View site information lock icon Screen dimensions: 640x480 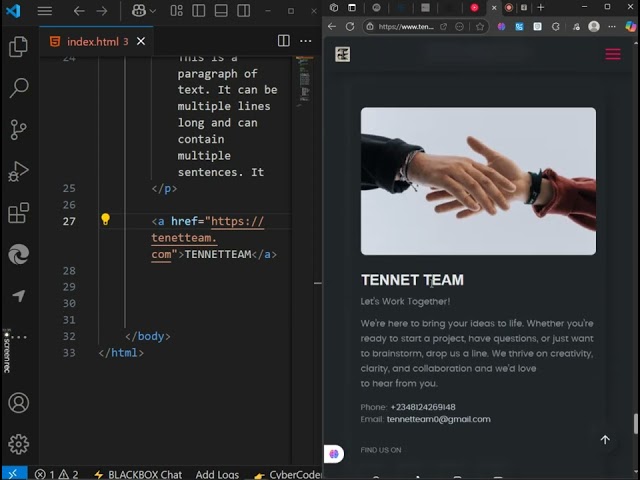click(370, 27)
